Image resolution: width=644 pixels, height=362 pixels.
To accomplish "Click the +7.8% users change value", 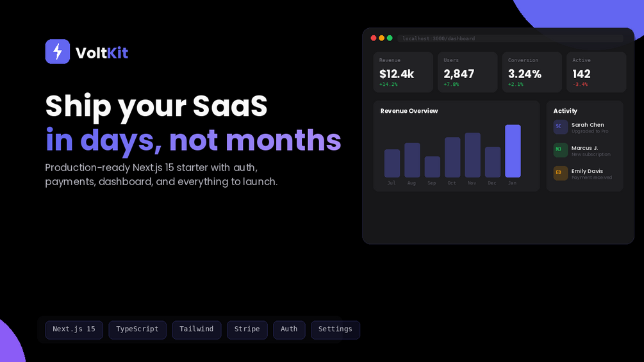I will 451,85.
